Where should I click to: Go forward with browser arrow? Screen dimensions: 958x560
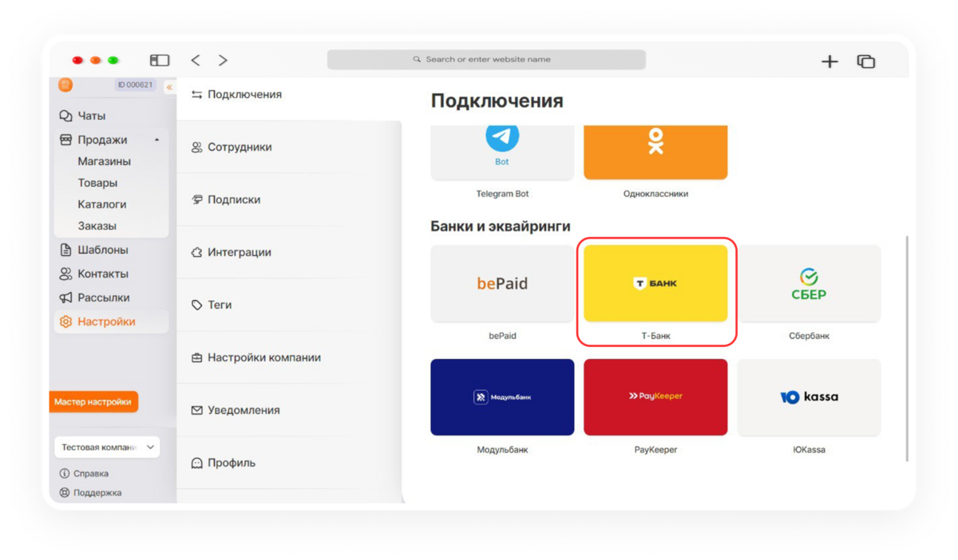[223, 60]
